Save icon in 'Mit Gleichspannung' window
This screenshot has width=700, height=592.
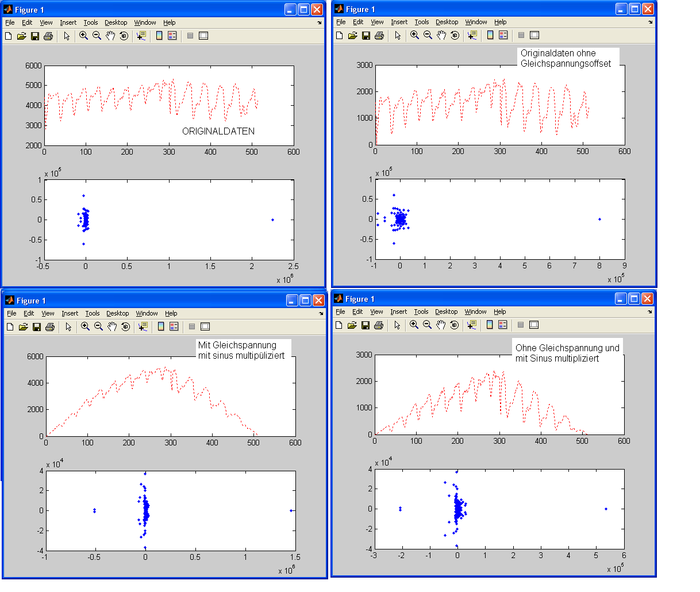tap(36, 326)
